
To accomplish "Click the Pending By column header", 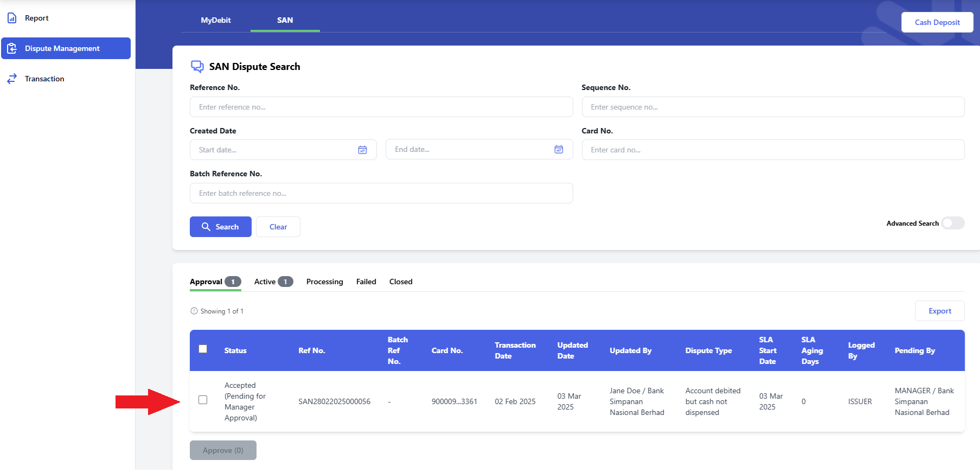I will (915, 350).
